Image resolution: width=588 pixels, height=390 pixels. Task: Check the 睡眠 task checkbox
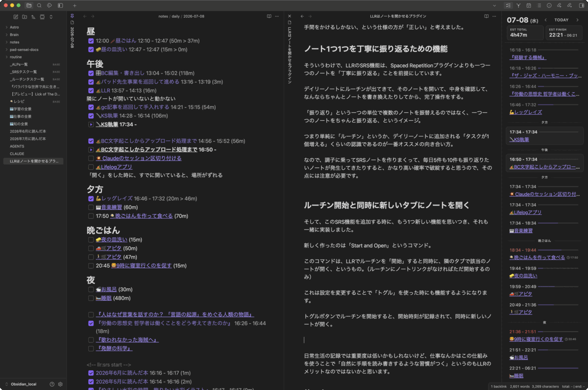[91, 298]
